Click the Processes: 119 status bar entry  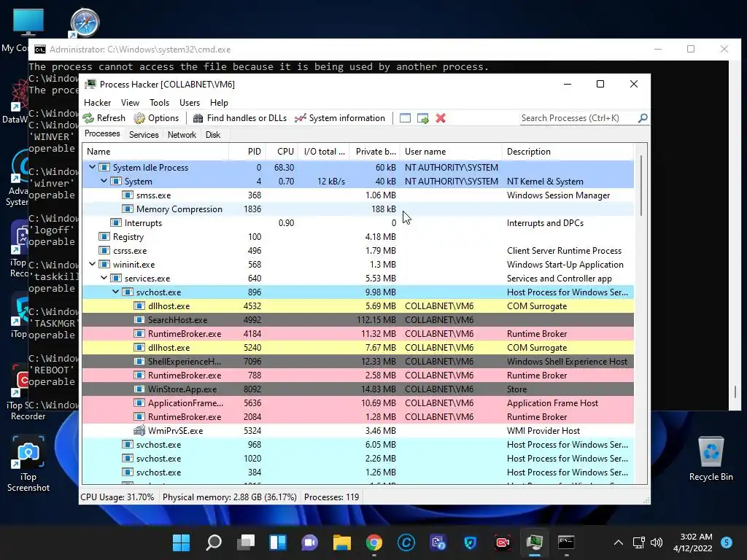tap(332, 497)
